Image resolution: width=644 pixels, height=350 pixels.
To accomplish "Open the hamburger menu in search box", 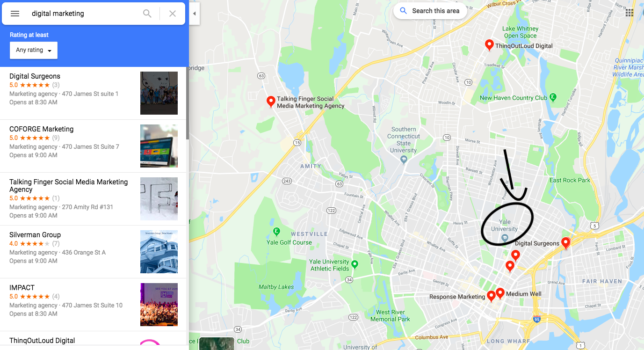I will point(15,14).
